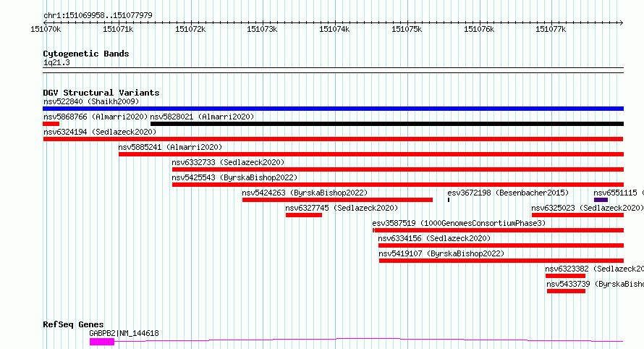Select the red nsv5433739 variant bar

coord(566,291)
